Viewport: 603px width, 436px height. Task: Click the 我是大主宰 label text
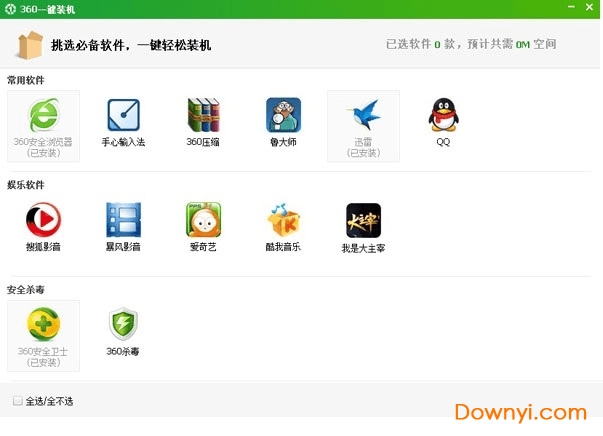point(363,248)
